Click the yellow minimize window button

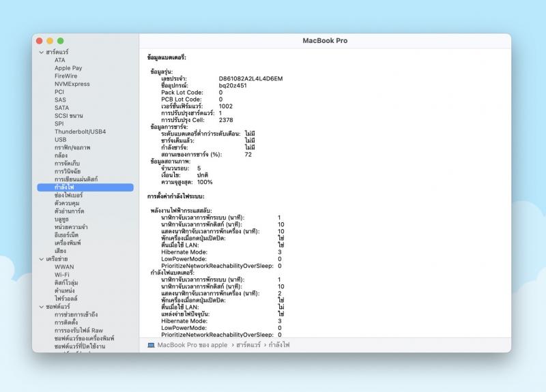[50, 41]
